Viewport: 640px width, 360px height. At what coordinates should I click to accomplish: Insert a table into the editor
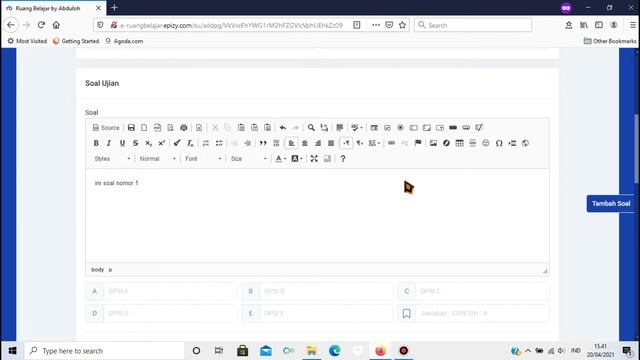(x=460, y=143)
